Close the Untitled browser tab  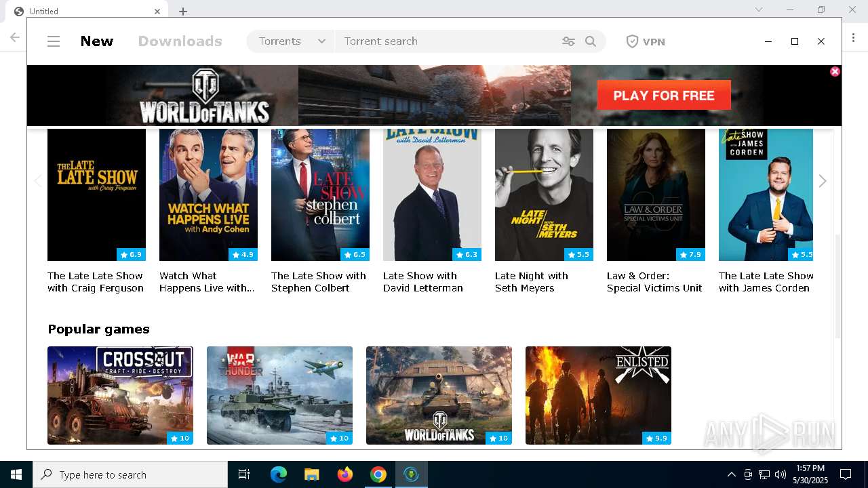point(157,11)
